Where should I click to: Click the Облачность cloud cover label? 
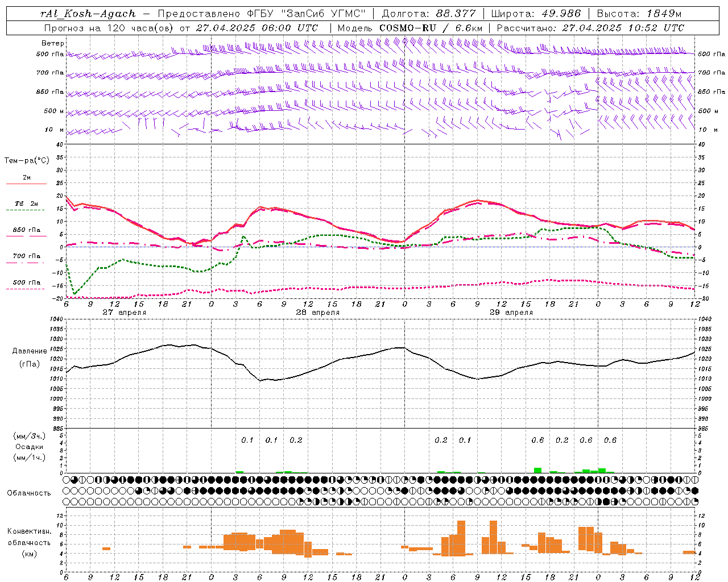28,493
